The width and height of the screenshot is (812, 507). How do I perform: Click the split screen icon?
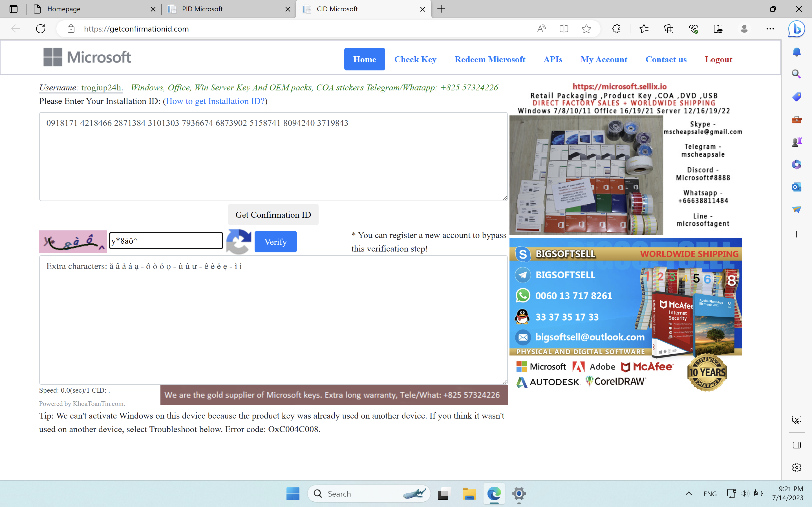click(x=564, y=29)
